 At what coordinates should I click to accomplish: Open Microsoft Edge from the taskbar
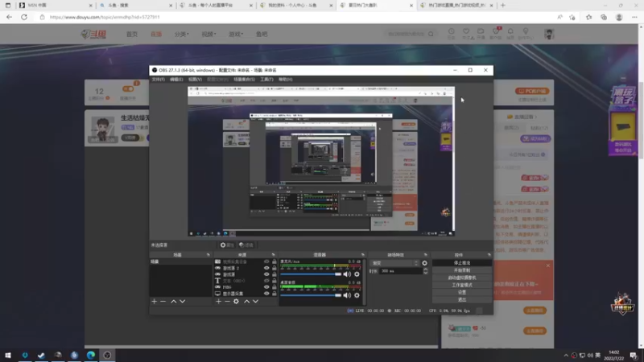click(x=91, y=355)
